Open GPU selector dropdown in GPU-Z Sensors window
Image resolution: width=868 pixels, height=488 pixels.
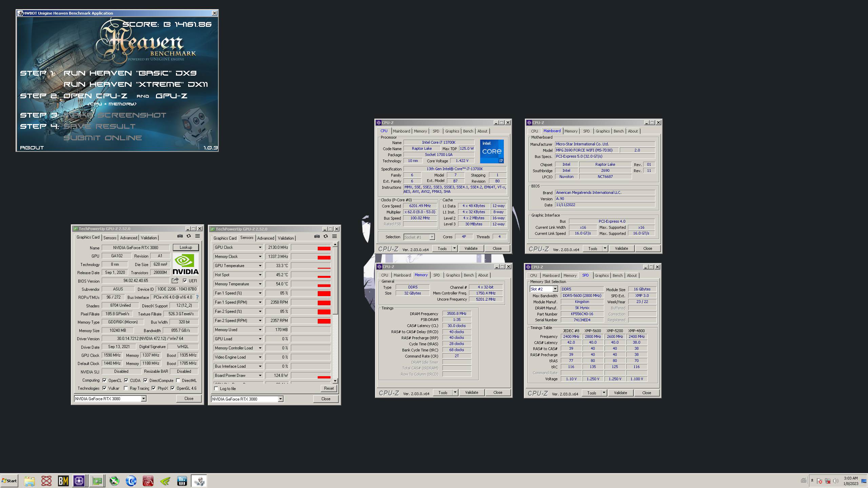click(280, 399)
